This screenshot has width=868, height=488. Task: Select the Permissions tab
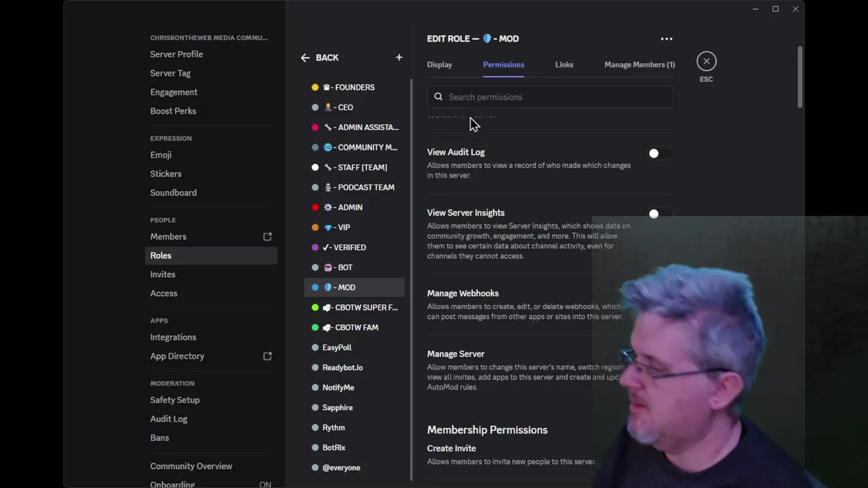click(x=503, y=64)
